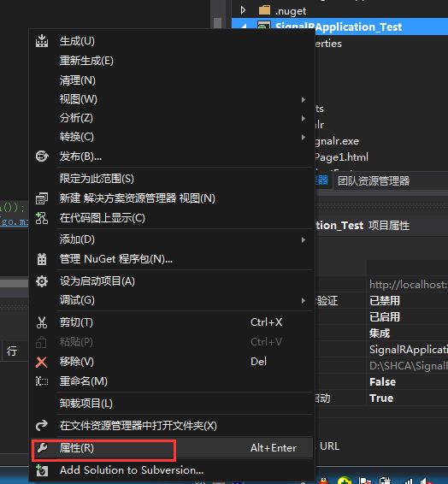Image resolution: width=448 pixels, height=484 pixels.
Task: Click the vertical scrollbar left of Solution Explorer
Action: point(217,15)
